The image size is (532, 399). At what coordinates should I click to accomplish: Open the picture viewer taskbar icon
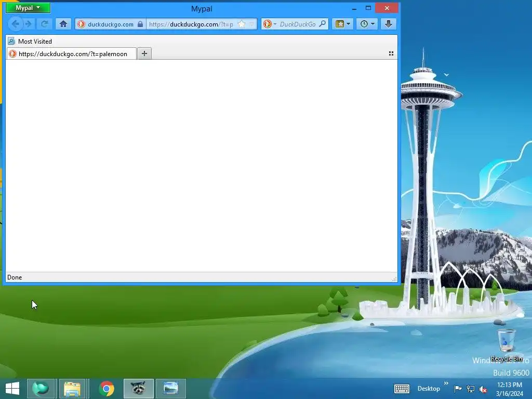[170, 389]
